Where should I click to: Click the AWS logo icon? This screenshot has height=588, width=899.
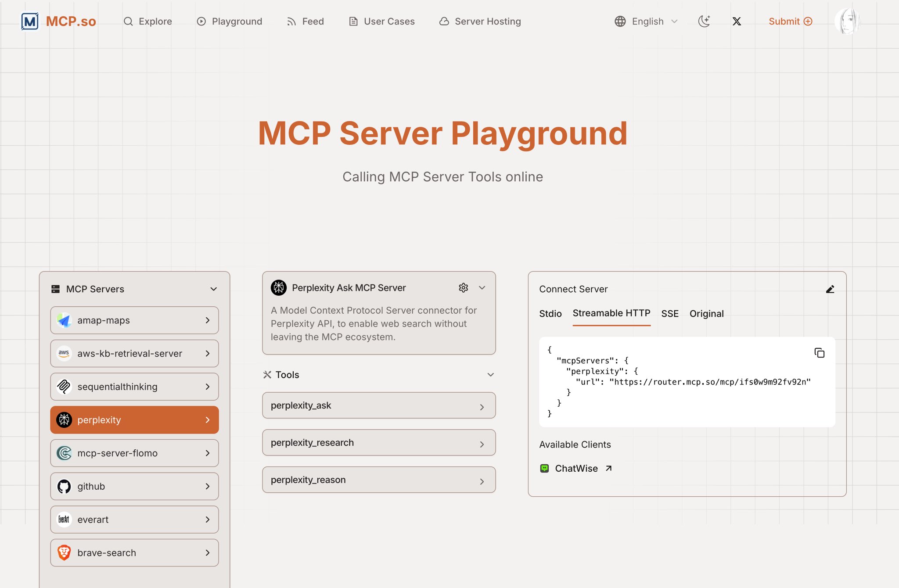pyautogui.click(x=64, y=353)
